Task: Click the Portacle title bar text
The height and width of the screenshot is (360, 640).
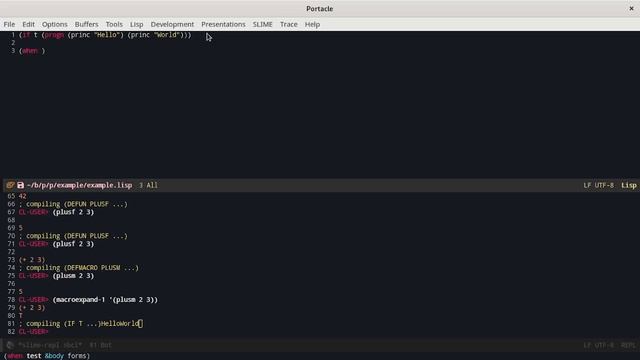Action: pyautogui.click(x=320, y=9)
